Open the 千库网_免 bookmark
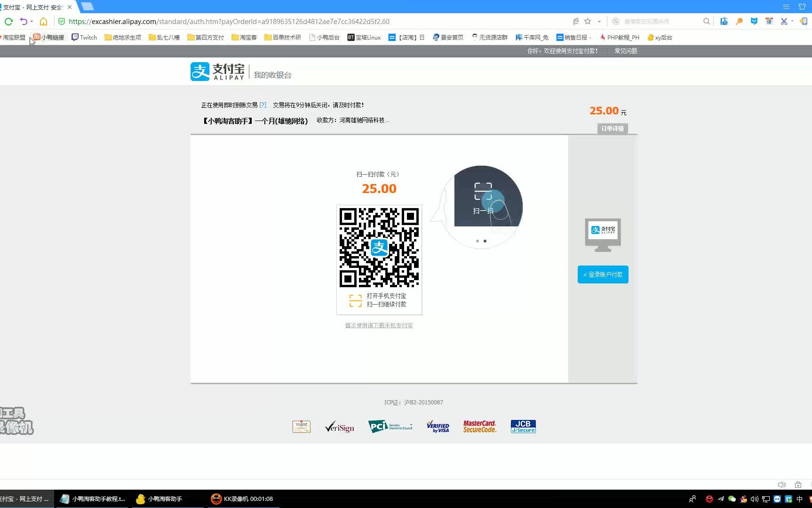Screen dimensions: 812x508 532,37
